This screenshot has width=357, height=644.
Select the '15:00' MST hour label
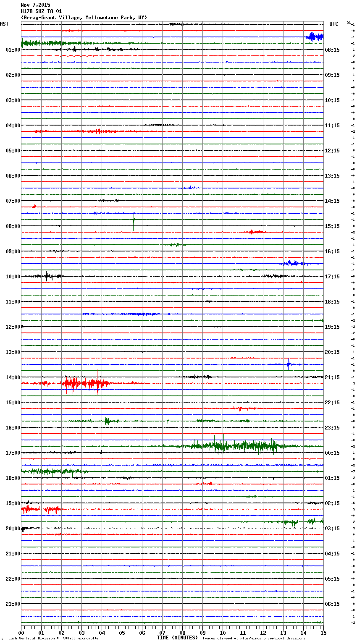point(13,403)
